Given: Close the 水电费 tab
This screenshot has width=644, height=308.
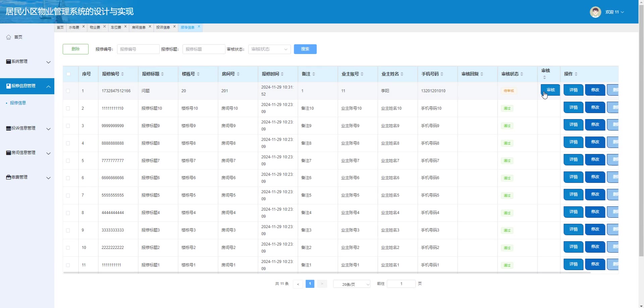Looking at the screenshot, I should [x=84, y=27].
